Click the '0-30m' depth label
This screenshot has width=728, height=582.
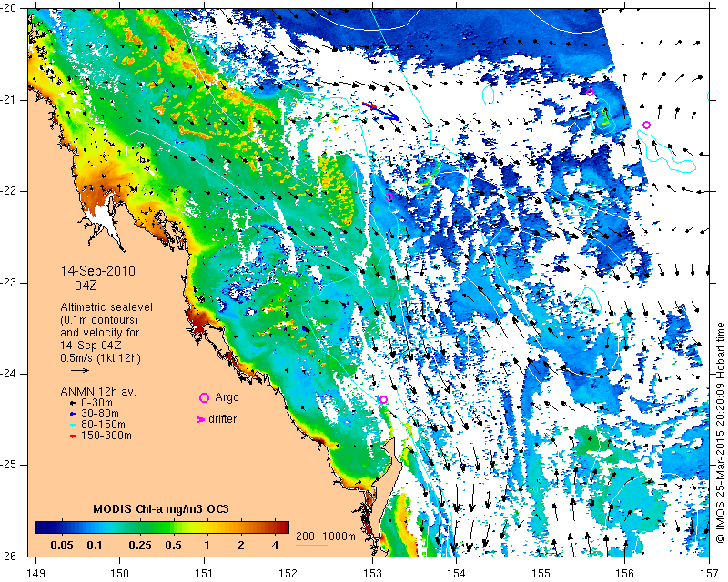[x=96, y=403]
